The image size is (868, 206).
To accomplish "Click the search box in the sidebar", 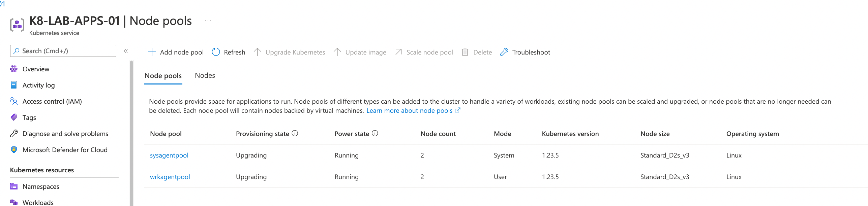I will pyautogui.click(x=63, y=51).
